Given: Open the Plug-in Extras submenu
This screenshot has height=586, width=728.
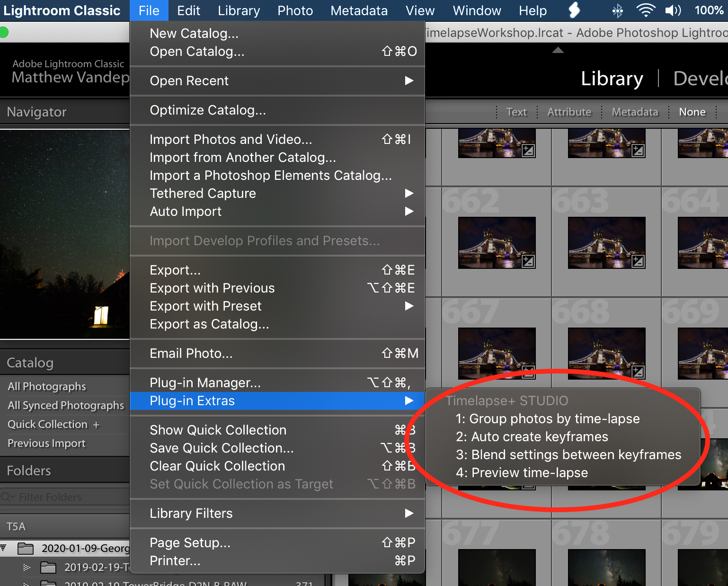Looking at the screenshot, I should point(277,401).
